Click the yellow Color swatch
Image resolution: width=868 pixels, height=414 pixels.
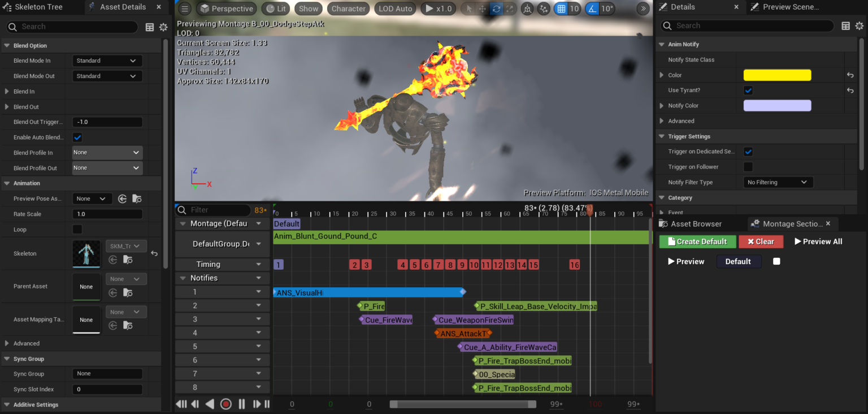coord(777,75)
